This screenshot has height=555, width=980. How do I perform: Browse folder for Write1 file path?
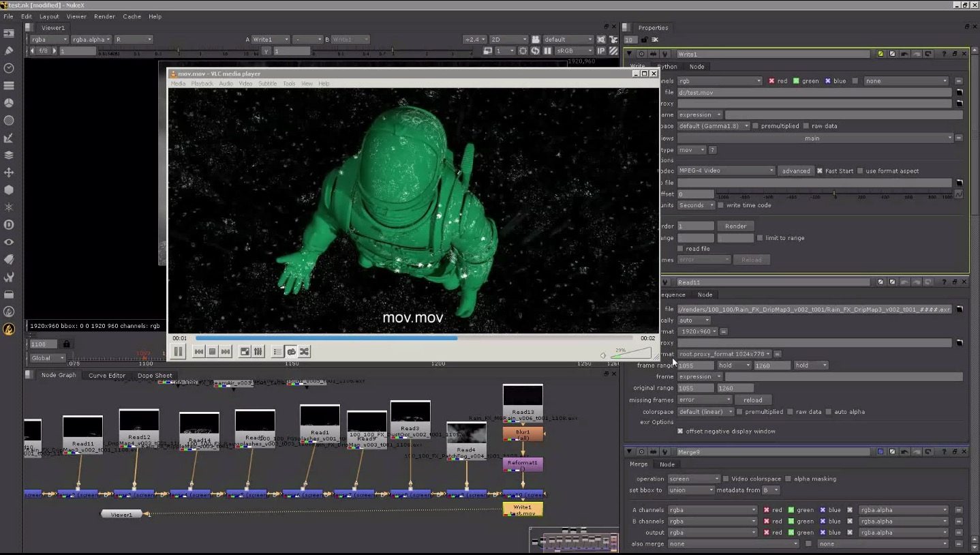click(960, 91)
